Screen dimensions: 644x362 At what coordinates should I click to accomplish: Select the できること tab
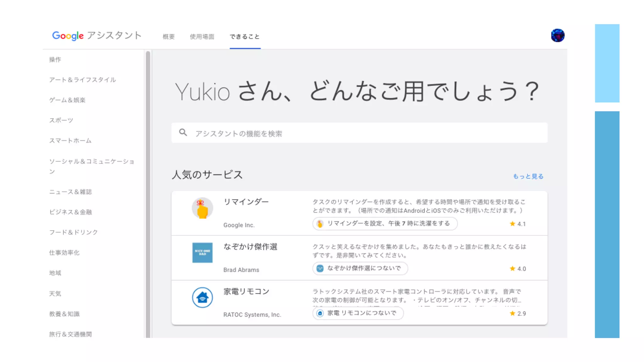[245, 37]
